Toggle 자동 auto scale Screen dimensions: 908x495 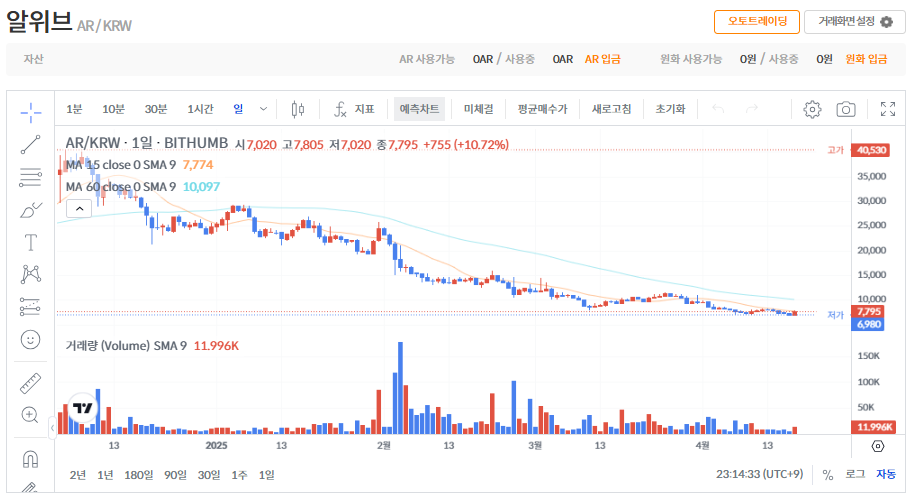click(886, 474)
